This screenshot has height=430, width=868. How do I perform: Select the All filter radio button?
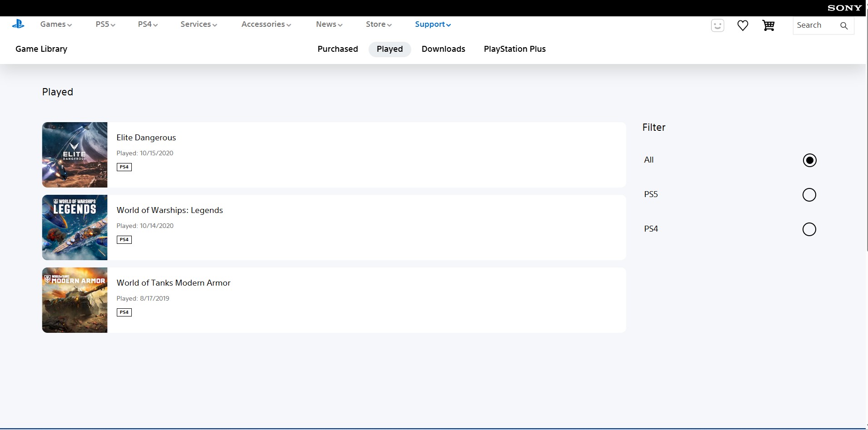(x=809, y=160)
